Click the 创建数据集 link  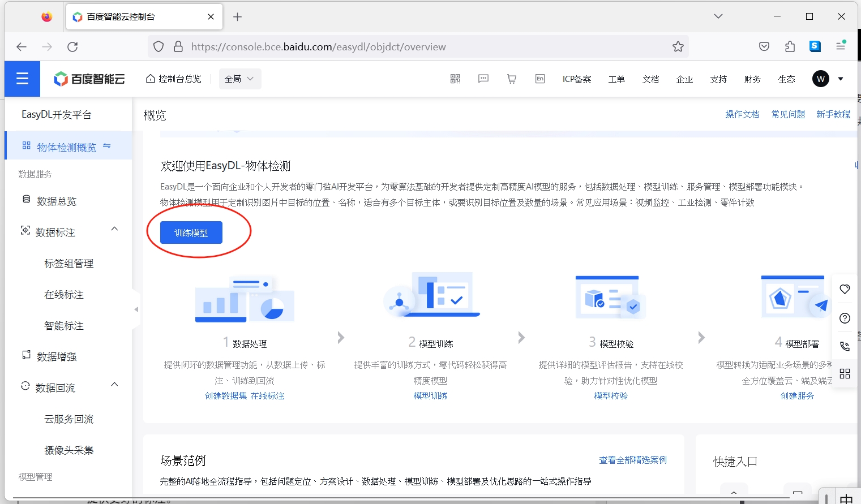point(226,396)
